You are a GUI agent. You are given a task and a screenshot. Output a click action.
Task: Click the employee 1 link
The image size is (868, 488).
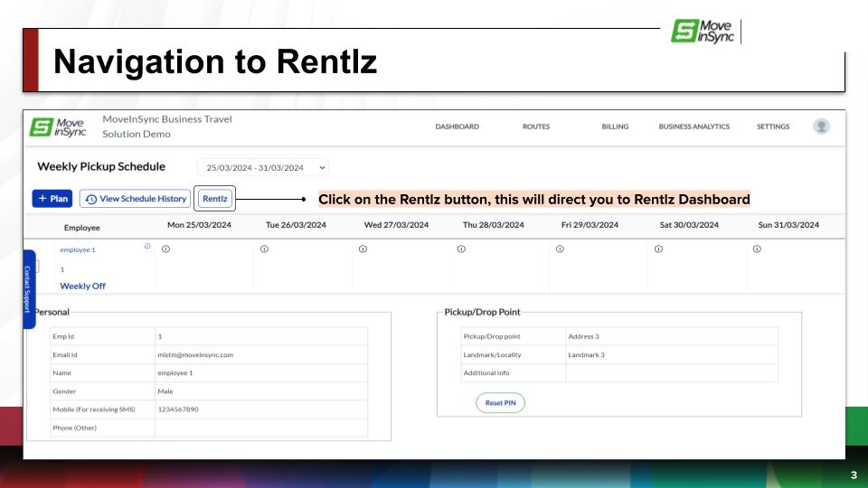pyautogui.click(x=78, y=249)
